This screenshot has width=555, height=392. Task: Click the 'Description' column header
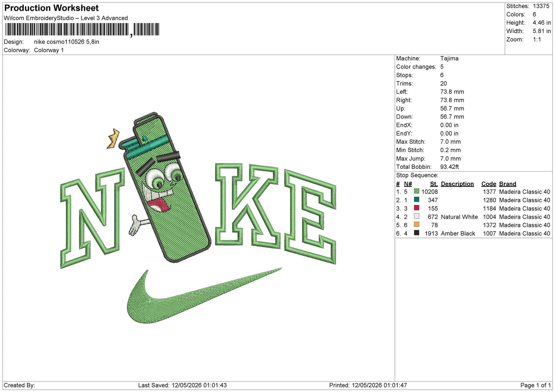point(457,184)
